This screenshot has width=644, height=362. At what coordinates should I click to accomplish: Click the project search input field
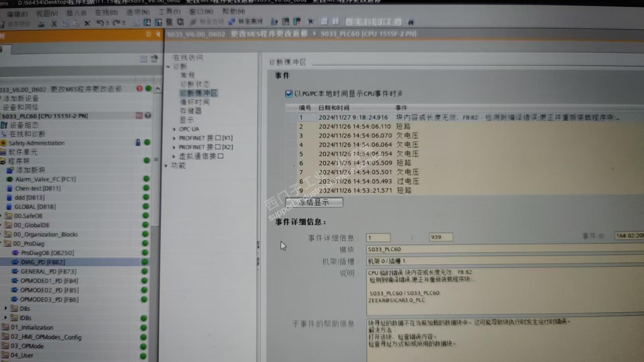373,22
